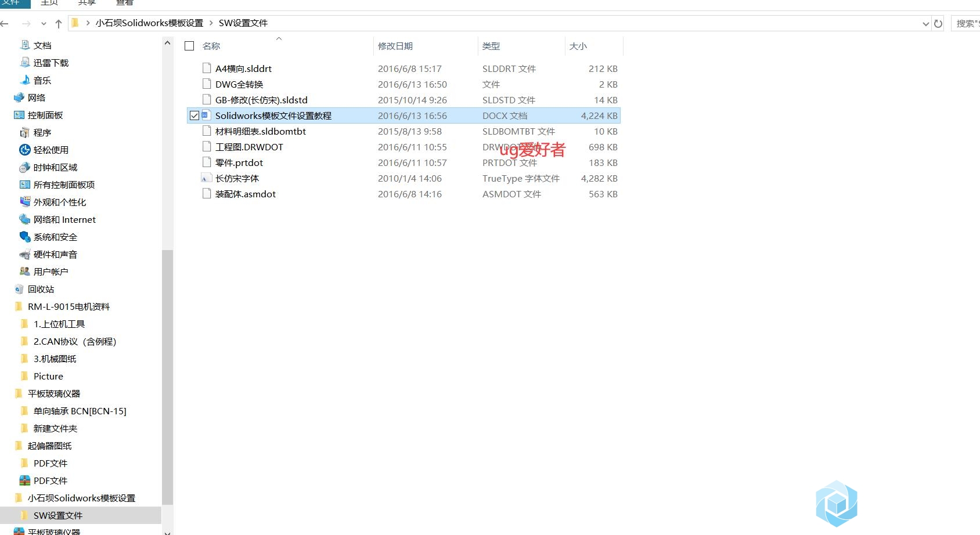Screen dimensions: 980x535
Task: Click the file icon of A4横向.slddrt
Action: coord(206,68)
